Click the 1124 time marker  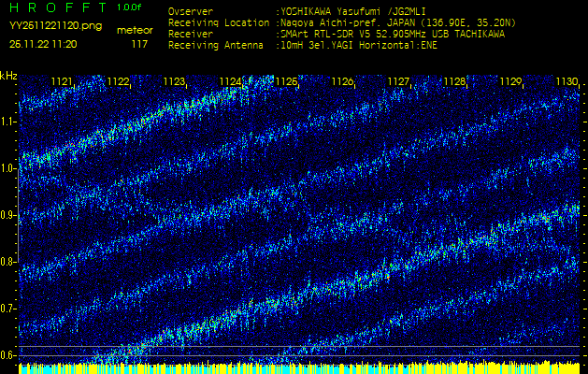(230, 81)
